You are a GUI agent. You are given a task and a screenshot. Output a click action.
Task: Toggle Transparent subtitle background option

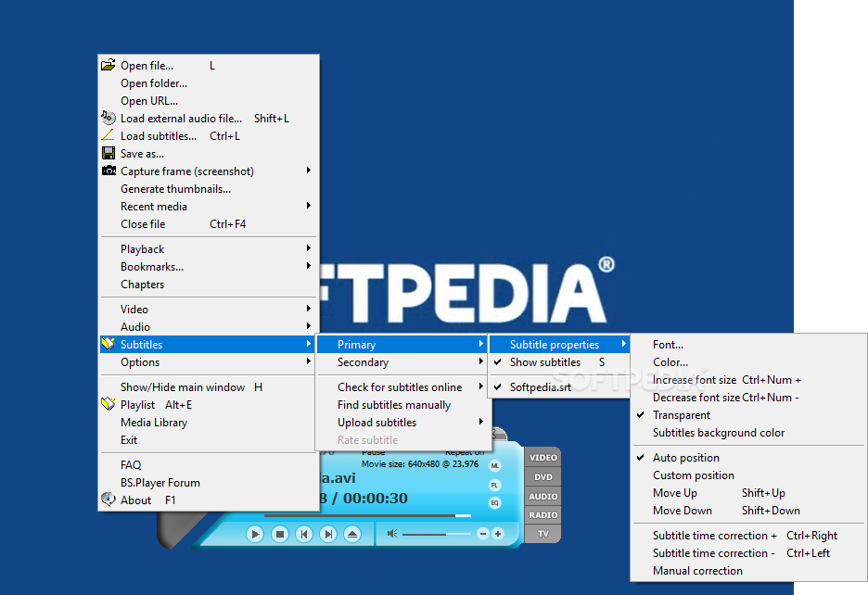(749, 415)
